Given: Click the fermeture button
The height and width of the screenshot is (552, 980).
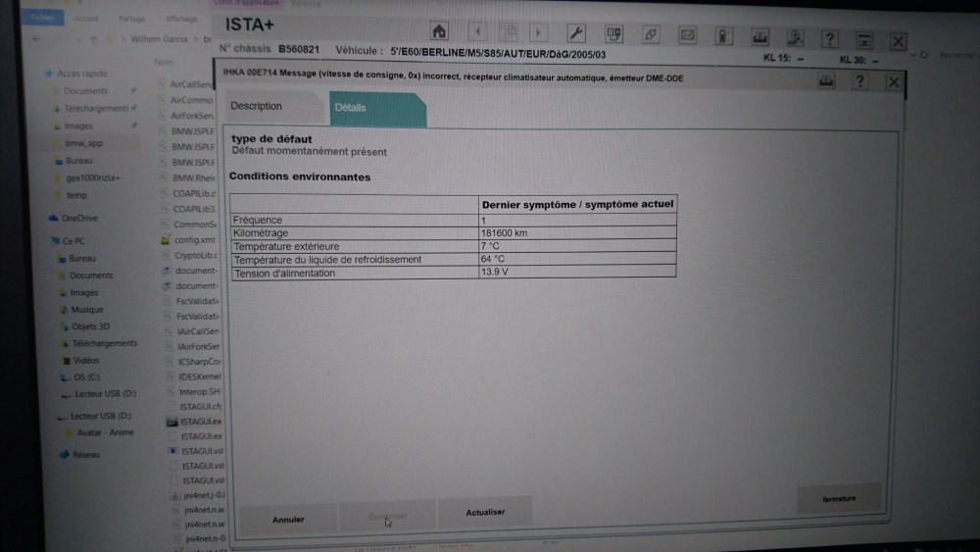Looking at the screenshot, I should click(x=839, y=499).
